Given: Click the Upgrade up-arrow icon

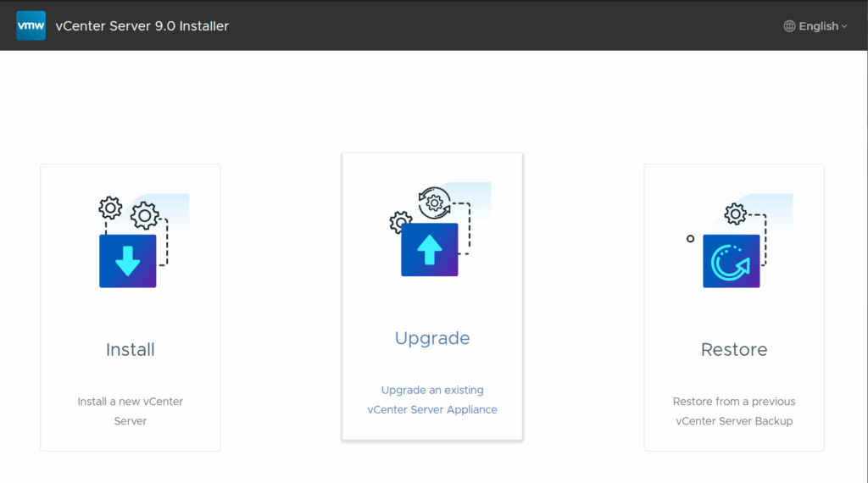Looking at the screenshot, I should 430,249.
